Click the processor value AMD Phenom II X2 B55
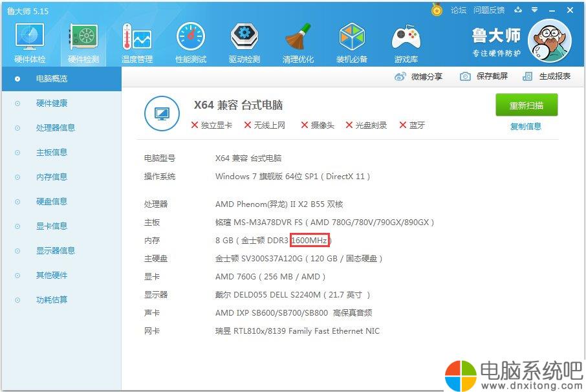586x392 pixels. click(279, 204)
